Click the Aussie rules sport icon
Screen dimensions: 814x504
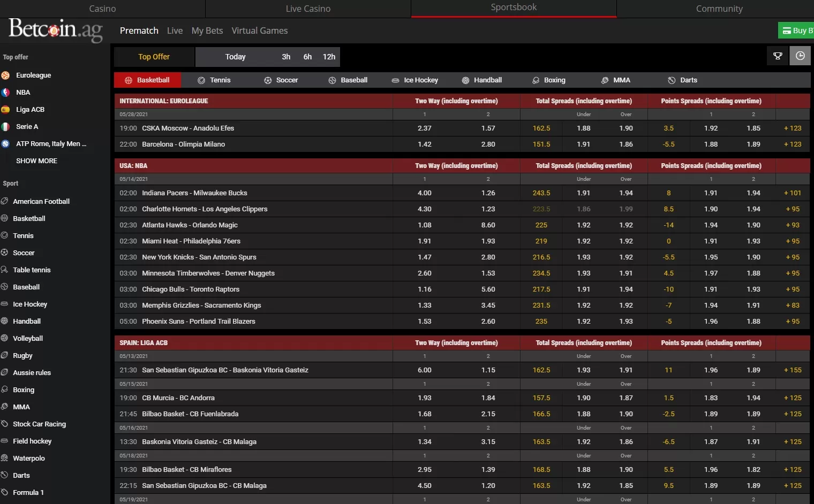coord(4,372)
